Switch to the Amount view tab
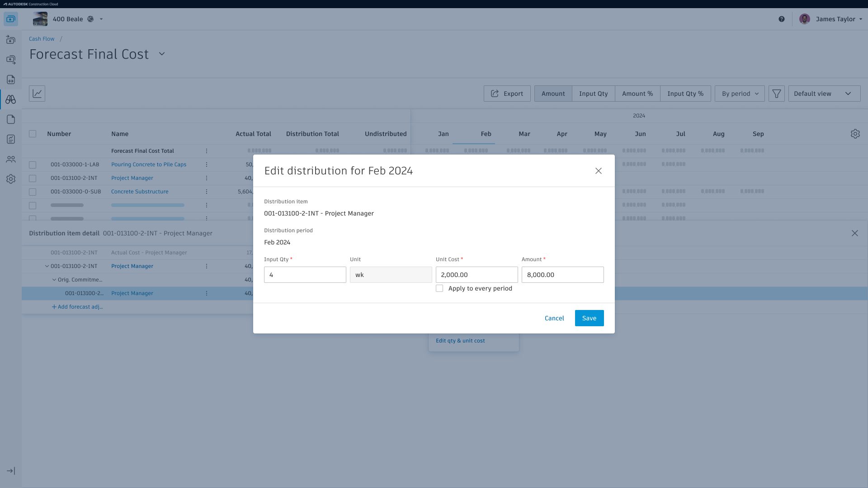 pos(553,94)
